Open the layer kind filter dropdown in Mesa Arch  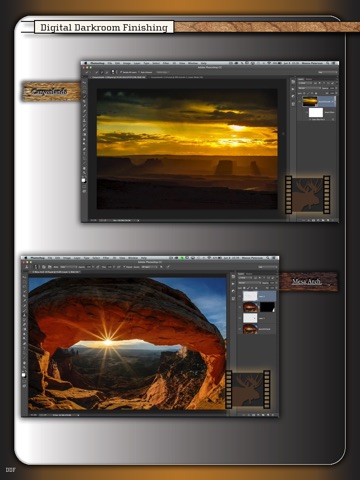click(245, 278)
